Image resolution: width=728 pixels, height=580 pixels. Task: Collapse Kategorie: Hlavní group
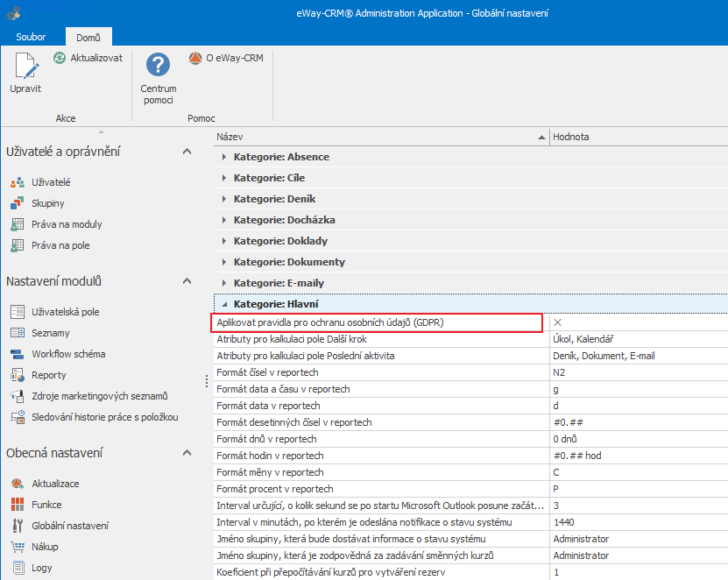pos(225,305)
